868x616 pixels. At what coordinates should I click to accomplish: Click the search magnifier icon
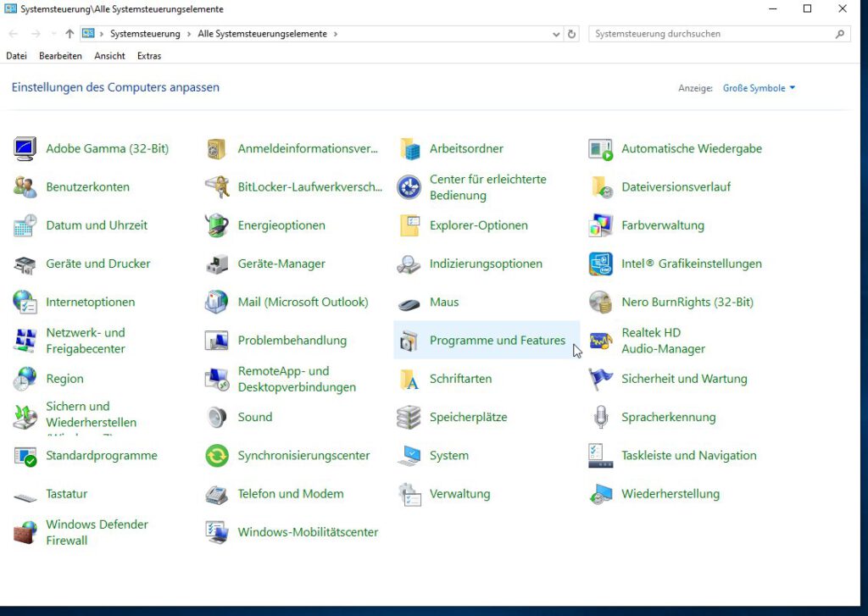point(840,34)
